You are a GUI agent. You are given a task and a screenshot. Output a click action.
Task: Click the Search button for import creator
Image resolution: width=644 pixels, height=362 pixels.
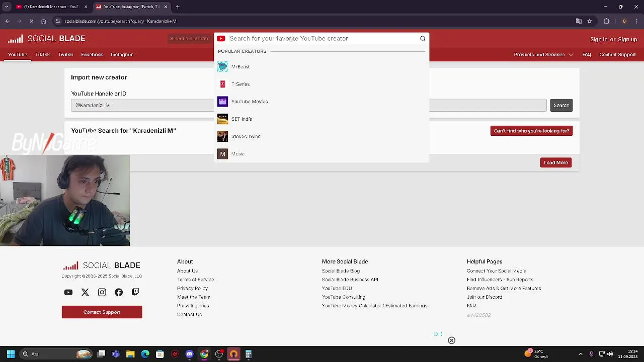(561, 106)
